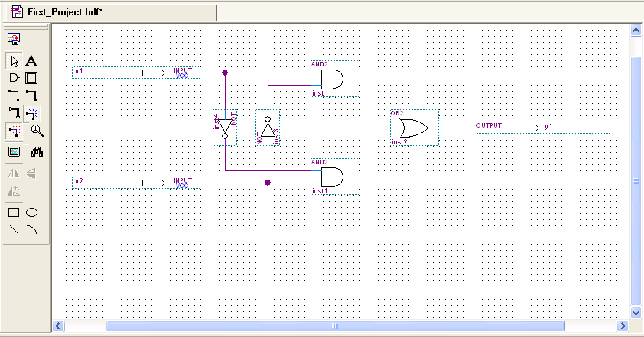Select the Oval drawing tool

[x=31, y=212]
